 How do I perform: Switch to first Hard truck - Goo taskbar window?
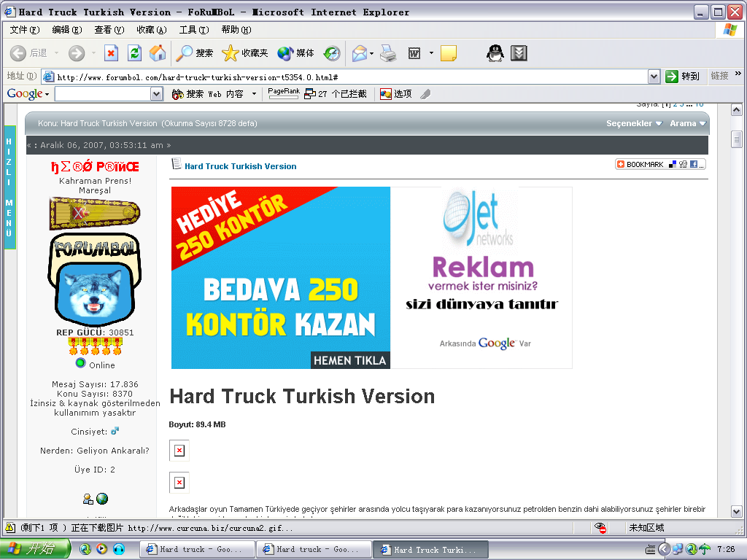197,549
